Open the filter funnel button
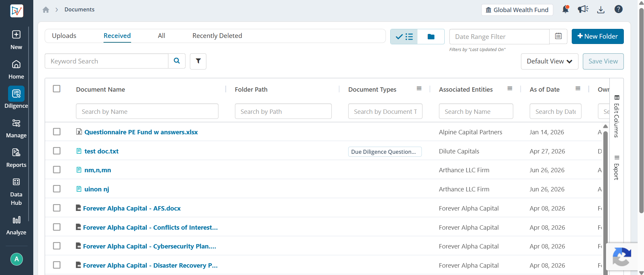The height and width of the screenshot is (275, 644). click(x=198, y=61)
